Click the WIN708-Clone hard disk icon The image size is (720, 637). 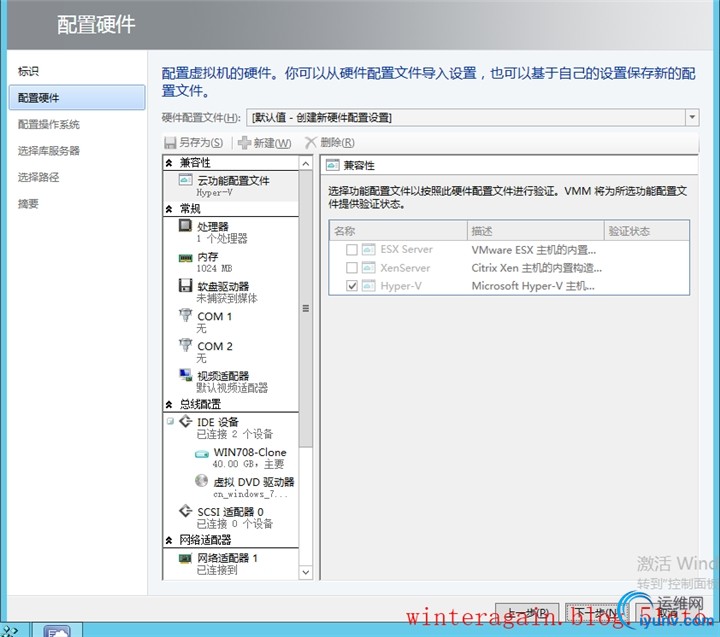tap(202, 454)
